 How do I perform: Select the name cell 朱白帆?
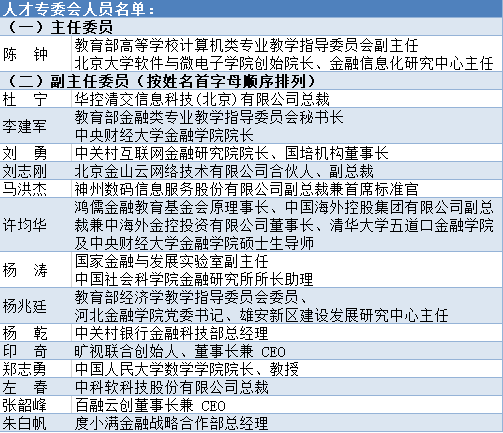pyautogui.click(x=36, y=423)
